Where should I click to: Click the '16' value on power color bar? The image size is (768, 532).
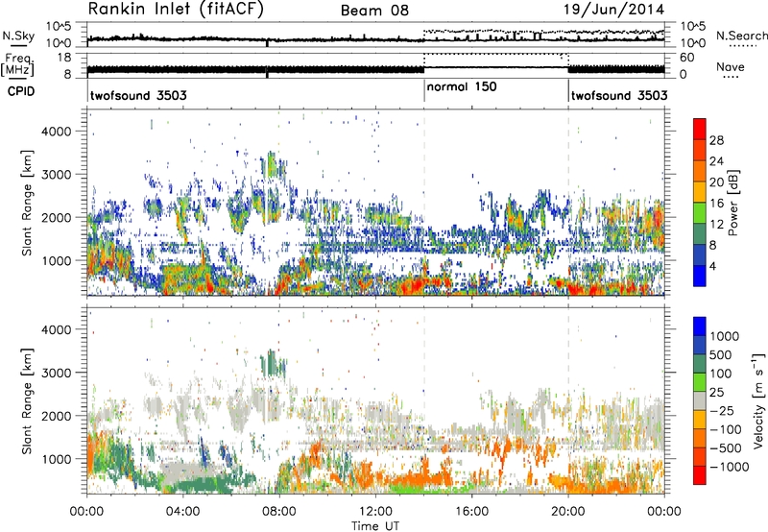pos(716,204)
